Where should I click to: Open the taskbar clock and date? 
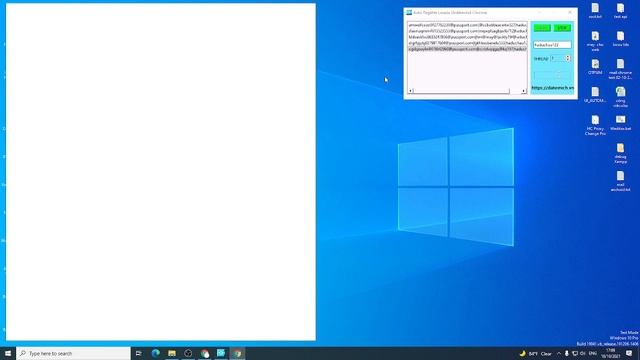611,353
